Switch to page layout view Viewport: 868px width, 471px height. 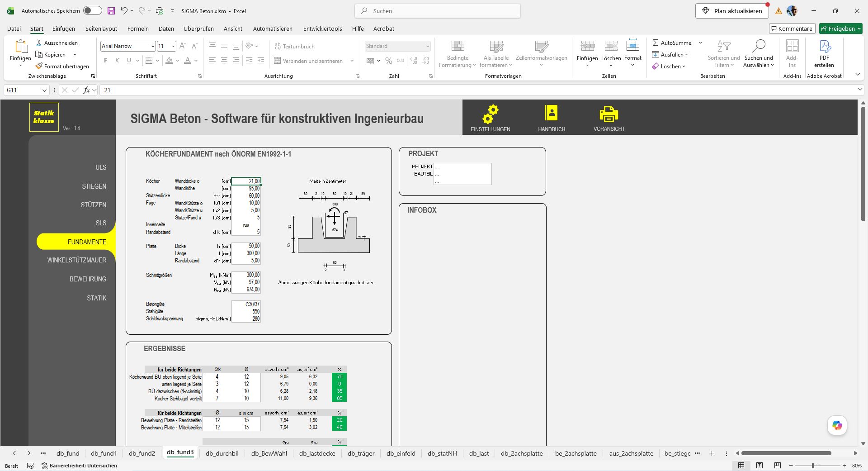click(x=759, y=466)
